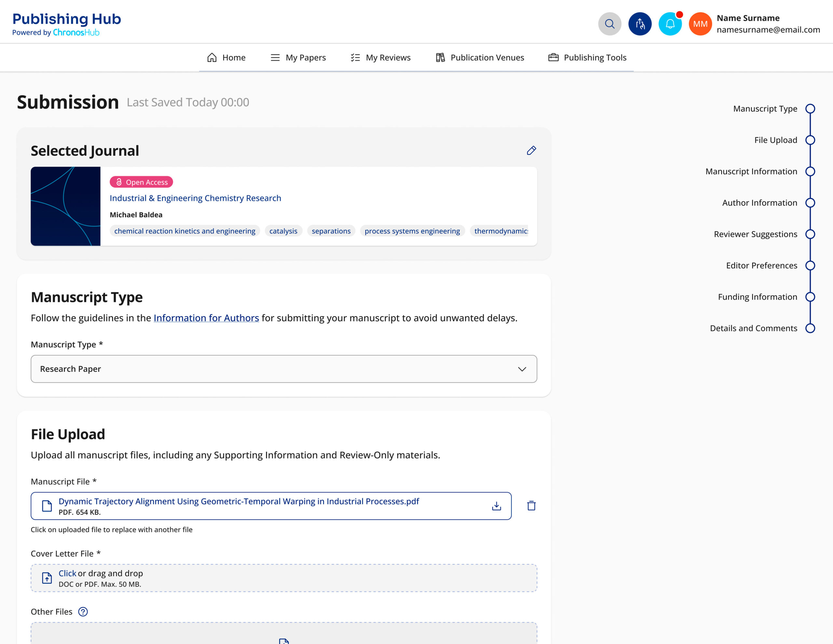
Task: Open Information for Authors link
Action: [x=206, y=318]
